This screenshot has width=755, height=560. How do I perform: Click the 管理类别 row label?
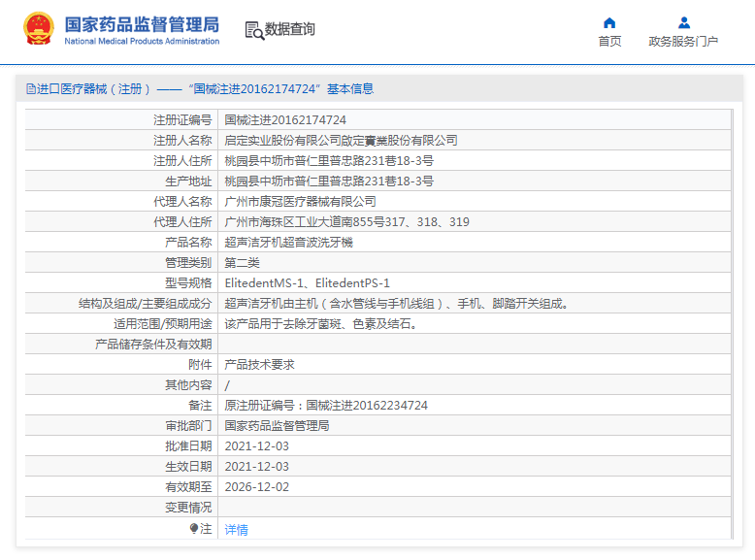click(x=188, y=263)
